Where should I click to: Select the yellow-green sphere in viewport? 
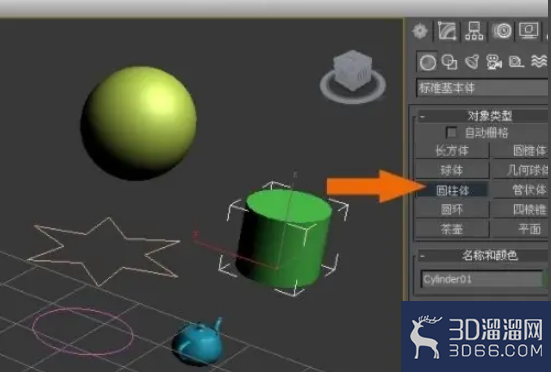[x=138, y=123]
